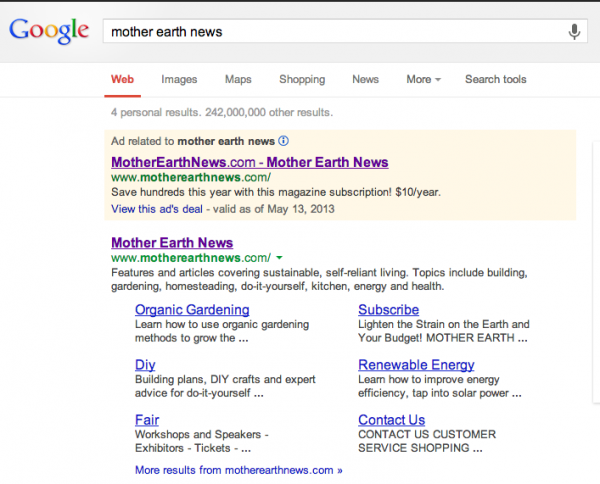Click 'Learn how to use organic gardening' text
The image size is (600, 484).
click(x=222, y=331)
